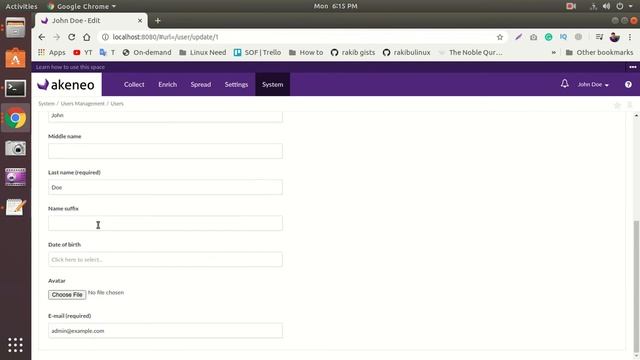This screenshot has width=640, height=360.
Task: Open the John Doe user dropdown
Action: [x=593, y=84]
